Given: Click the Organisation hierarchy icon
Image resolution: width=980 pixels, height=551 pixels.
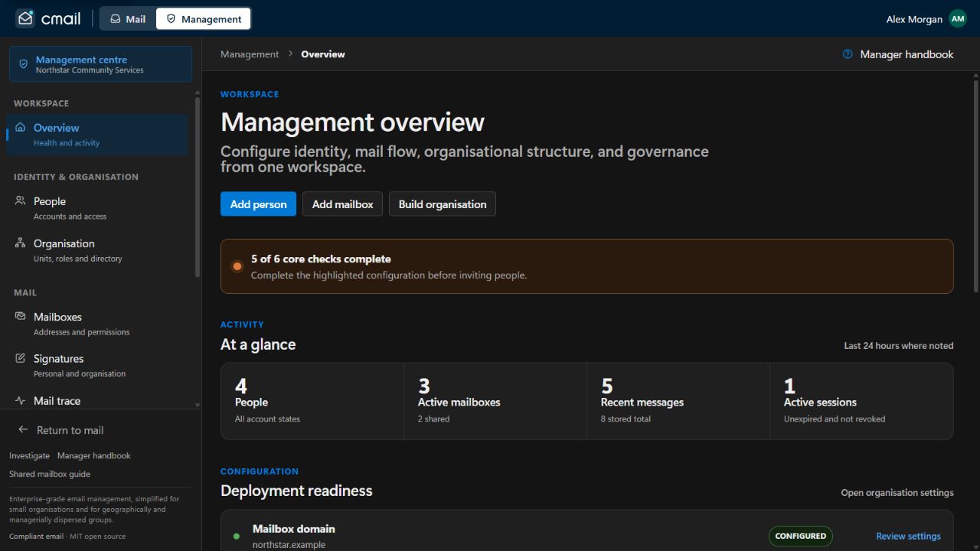Looking at the screenshot, I should [20, 243].
